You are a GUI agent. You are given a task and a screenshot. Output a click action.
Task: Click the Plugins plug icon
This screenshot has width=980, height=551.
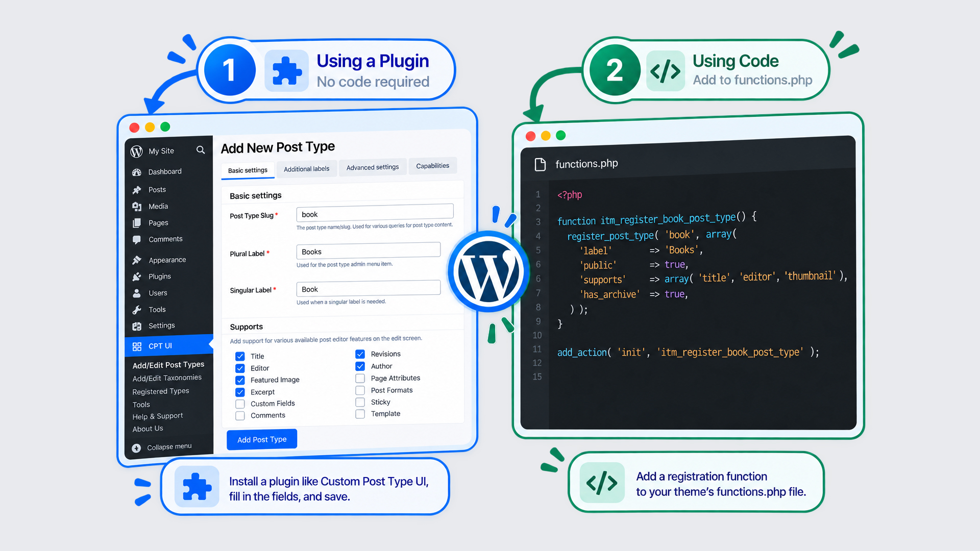[x=137, y=277]
